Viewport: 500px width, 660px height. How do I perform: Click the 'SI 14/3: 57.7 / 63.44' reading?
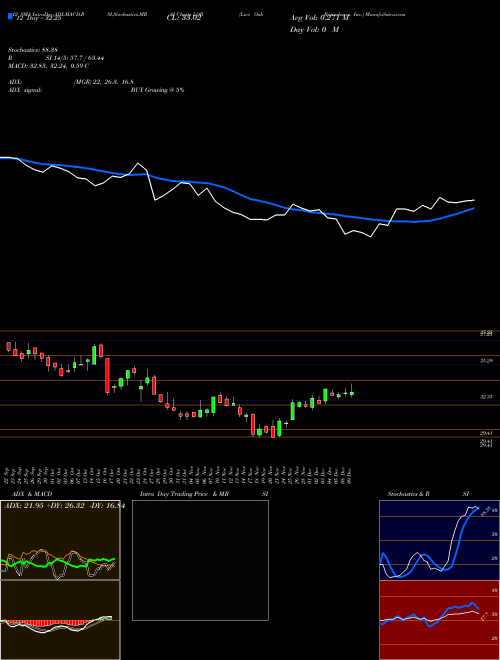click(x=75, y=58)
